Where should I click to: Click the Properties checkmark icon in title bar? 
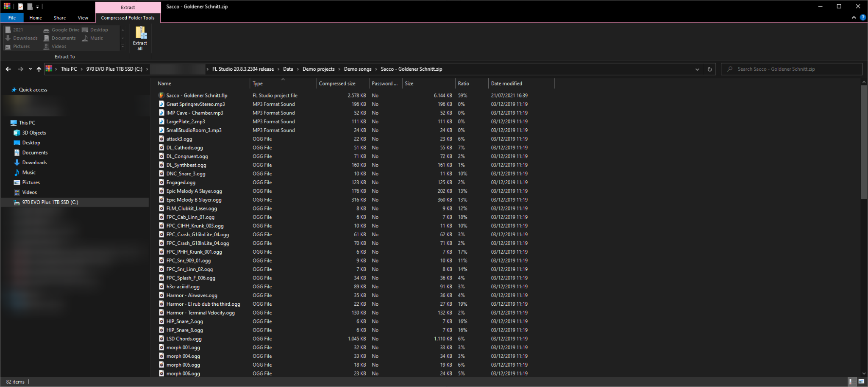point(20,6)
